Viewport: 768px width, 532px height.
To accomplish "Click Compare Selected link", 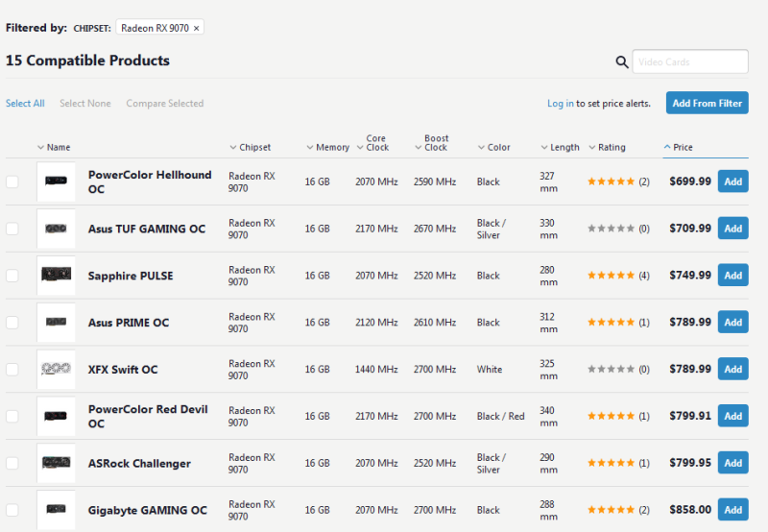I will pos(164,104).
